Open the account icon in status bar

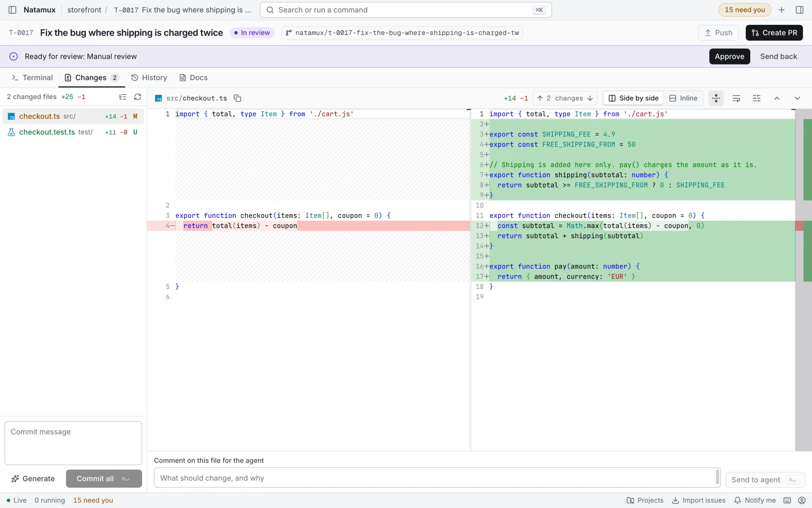(802, 500)
